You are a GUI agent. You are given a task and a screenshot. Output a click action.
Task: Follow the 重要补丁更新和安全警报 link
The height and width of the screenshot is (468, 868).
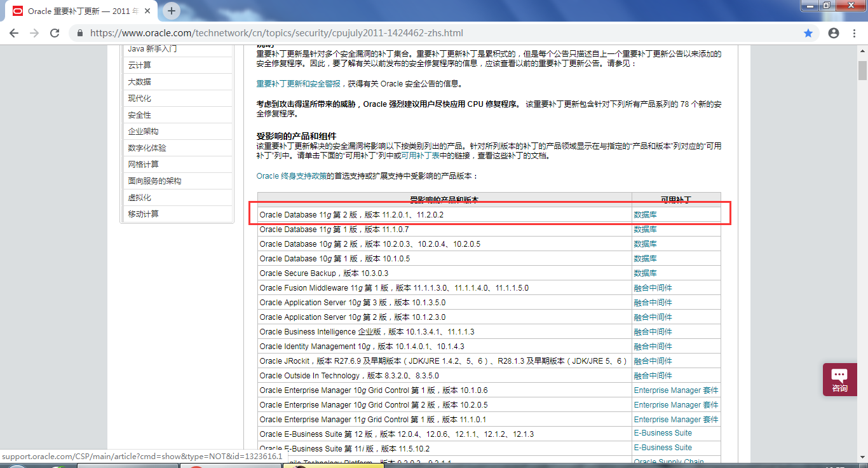298,84
